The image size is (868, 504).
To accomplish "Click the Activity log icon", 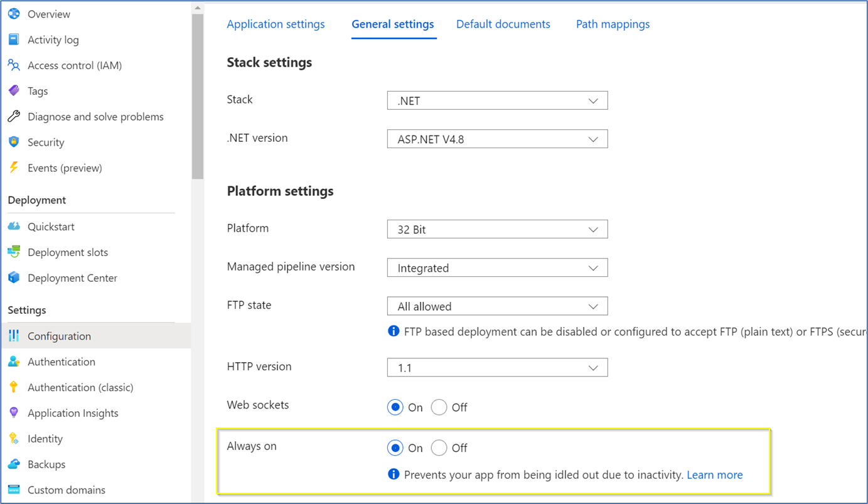I will click(14, 40).
